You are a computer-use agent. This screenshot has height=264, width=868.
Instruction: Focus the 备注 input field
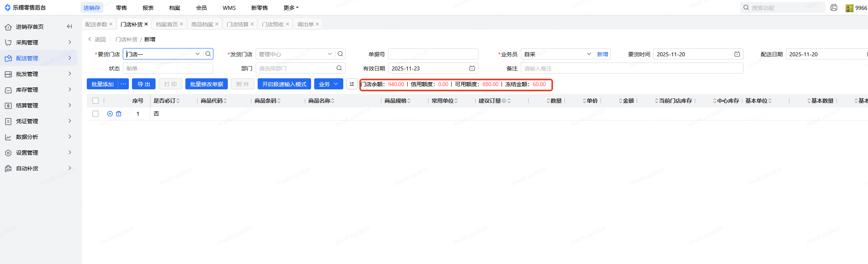[632, 68]
